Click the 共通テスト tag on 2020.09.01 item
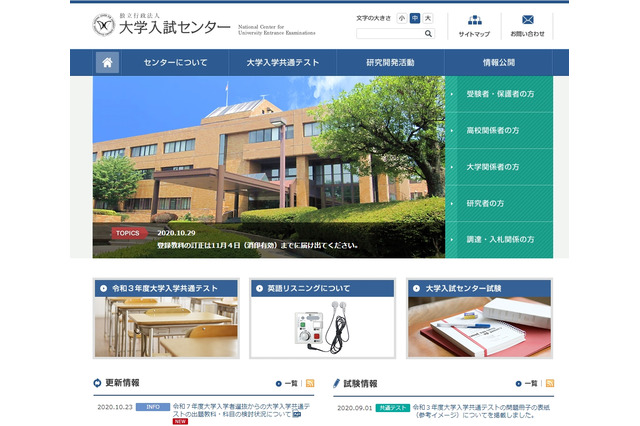Image resolution: width=640 pixels, height=426 pixels. click(393, 408)
